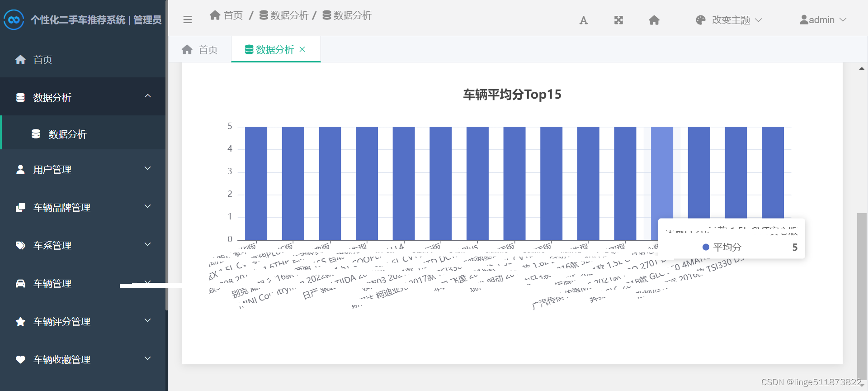Click the y-axis label 5

(230, 126)
